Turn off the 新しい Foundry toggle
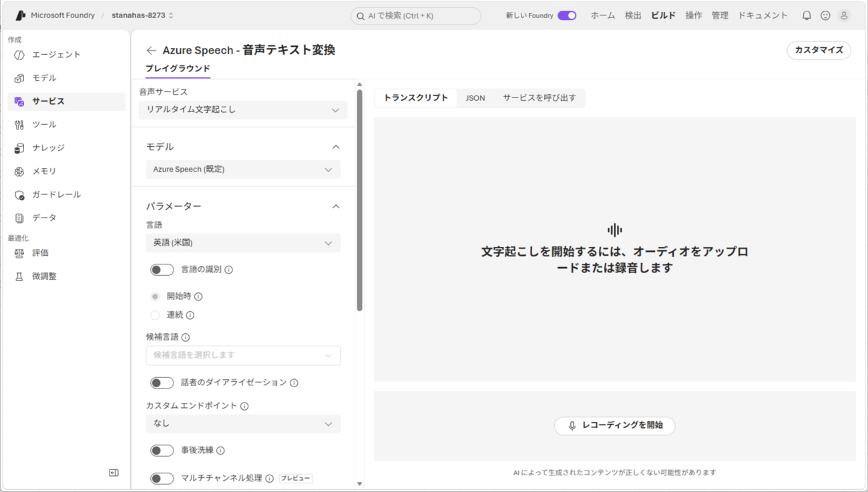Viewport: 868px width, 492px height. click(x=567, y=15)
